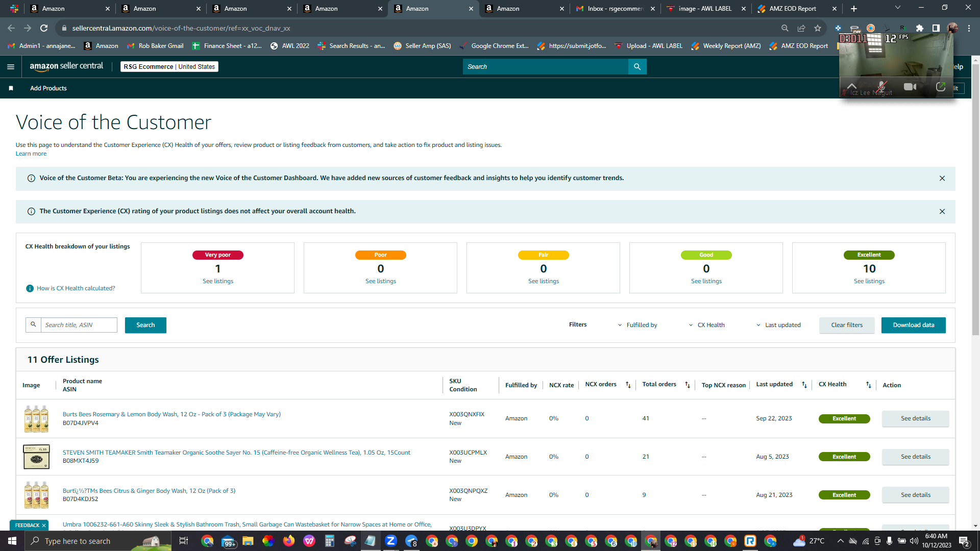The width and height of the screenshot is (980, 551).
Task: Open the Seller Central hamburger menu
Action: coord(11,67)
